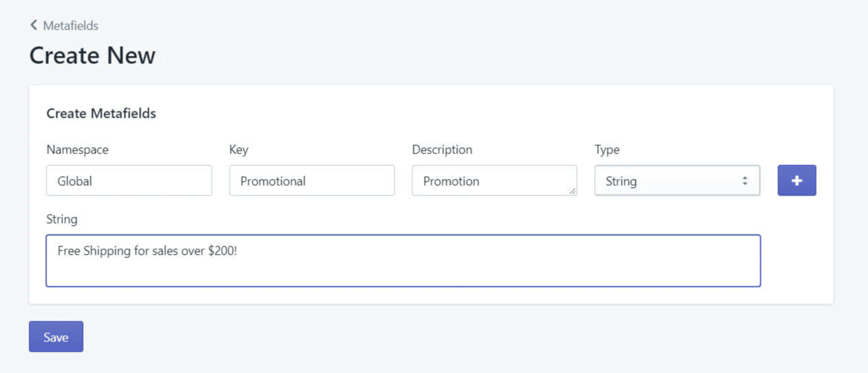Screen dimensions: 868x373
Task: Click the Key field label
Action: [x=239, y=150]
